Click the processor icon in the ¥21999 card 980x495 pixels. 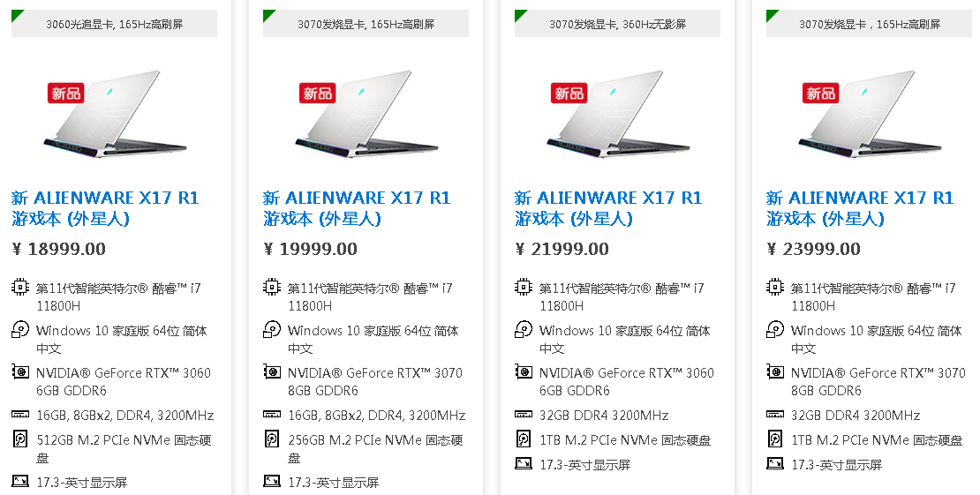(524, 288)
